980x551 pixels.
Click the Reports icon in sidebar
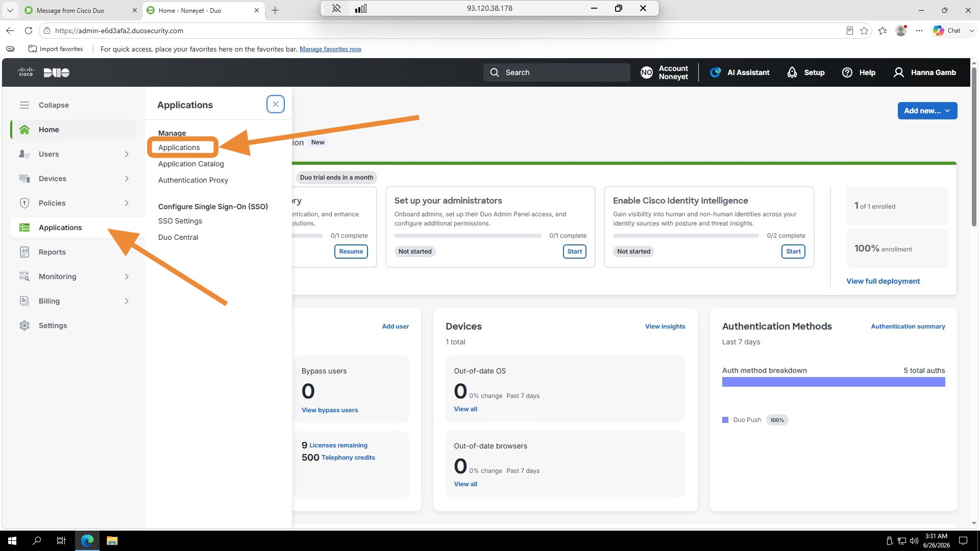pos(24,252)
